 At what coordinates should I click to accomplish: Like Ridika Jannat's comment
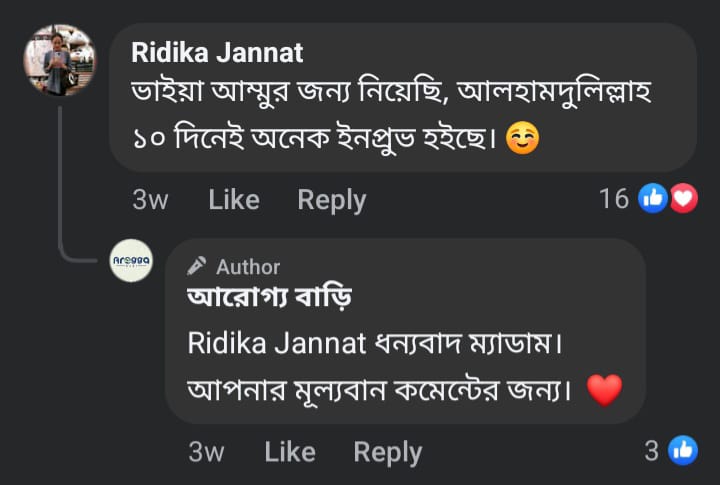tap(234, 200)
